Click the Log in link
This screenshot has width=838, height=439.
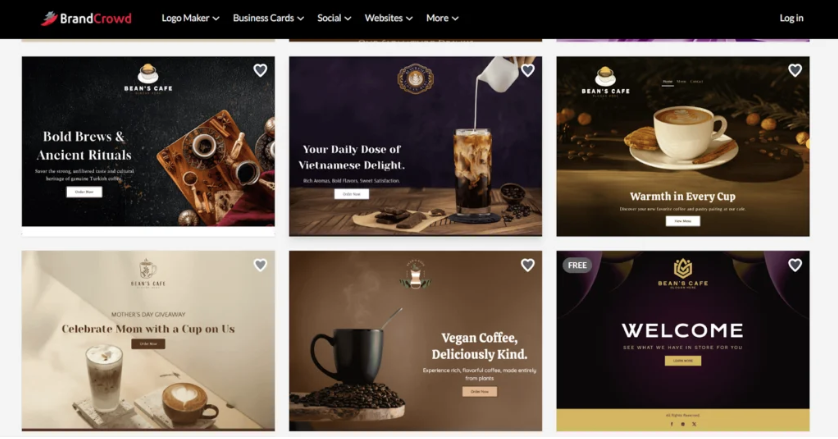[791, 18]
